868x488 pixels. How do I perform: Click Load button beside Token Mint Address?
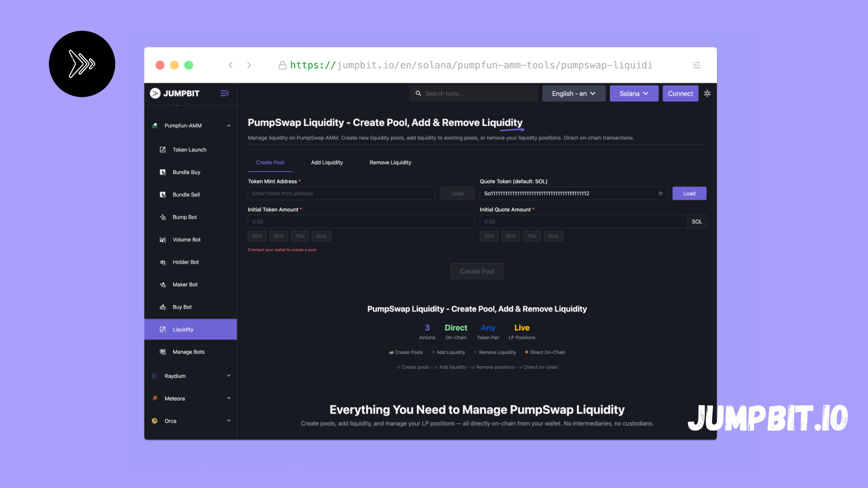[x=457, y=193]
